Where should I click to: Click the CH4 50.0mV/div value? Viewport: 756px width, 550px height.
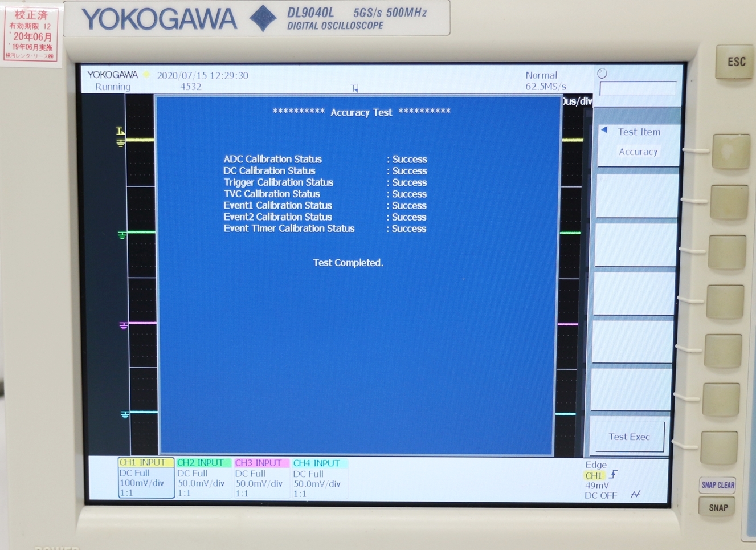317,484
